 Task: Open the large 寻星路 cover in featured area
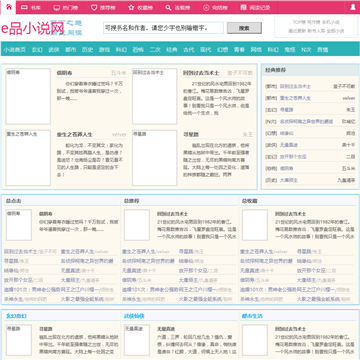point(155,158)
